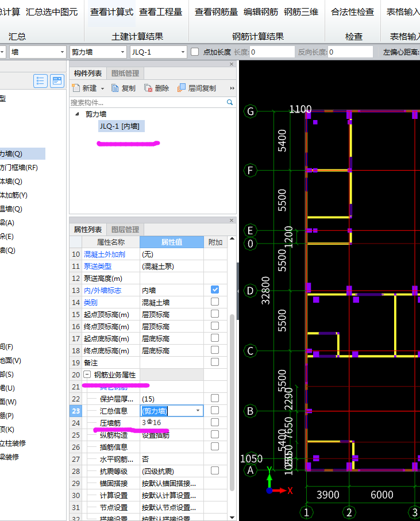Viewport: 420px width, 521px height.
Task: Click the toolbar overflow arrows after 层间复制
Action: point(232,88)
